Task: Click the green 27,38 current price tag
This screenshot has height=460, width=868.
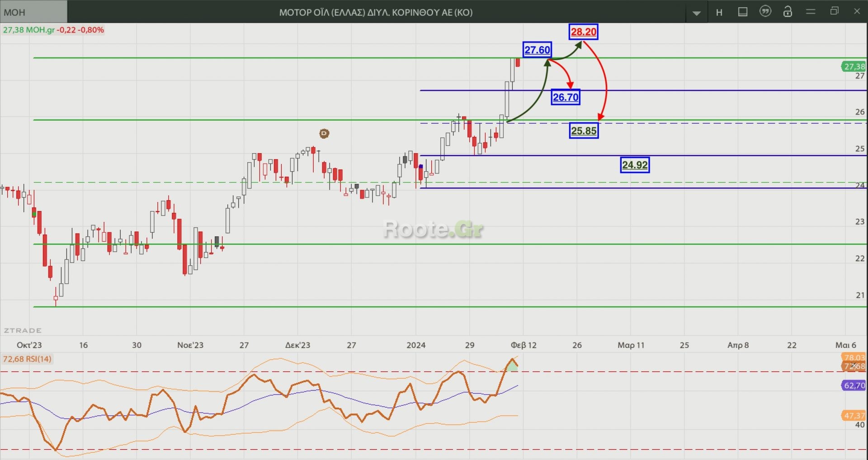Action: [x=854, y=66]
